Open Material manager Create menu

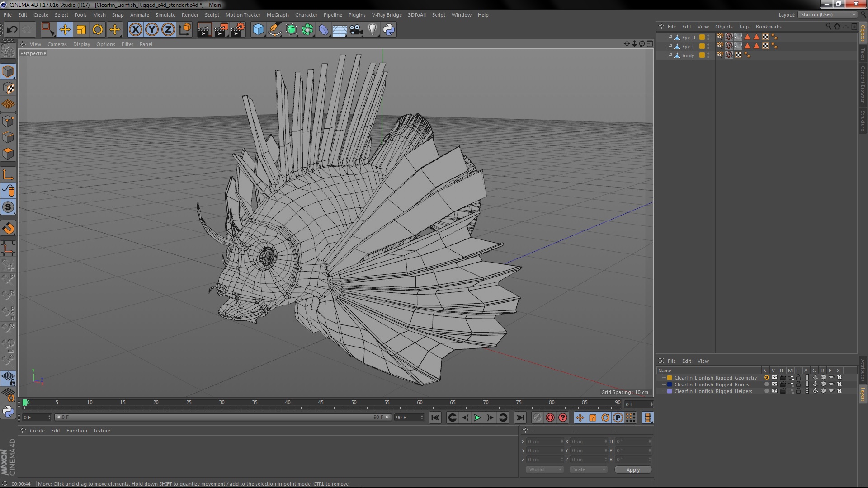click(x=37, y=431)
